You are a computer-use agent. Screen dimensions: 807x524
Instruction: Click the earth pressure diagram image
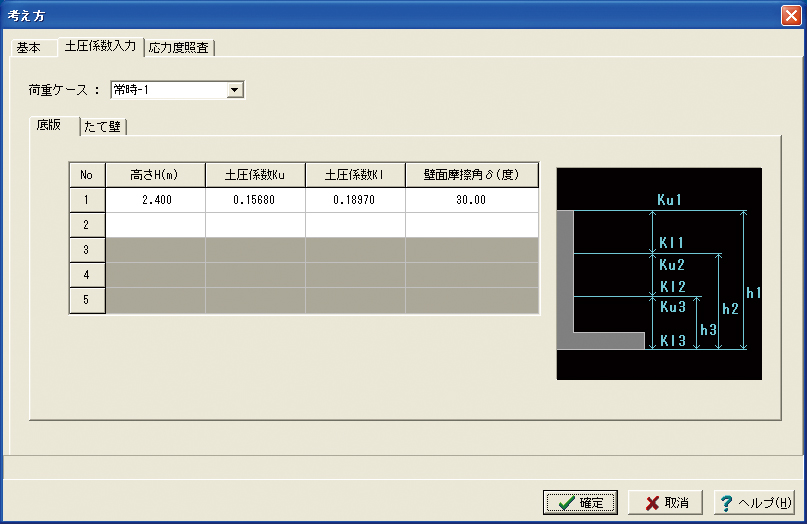(659, 274)
